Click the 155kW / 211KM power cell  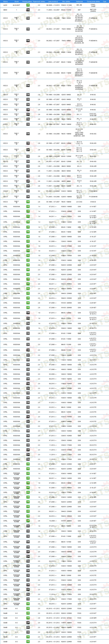click(66, 5)
